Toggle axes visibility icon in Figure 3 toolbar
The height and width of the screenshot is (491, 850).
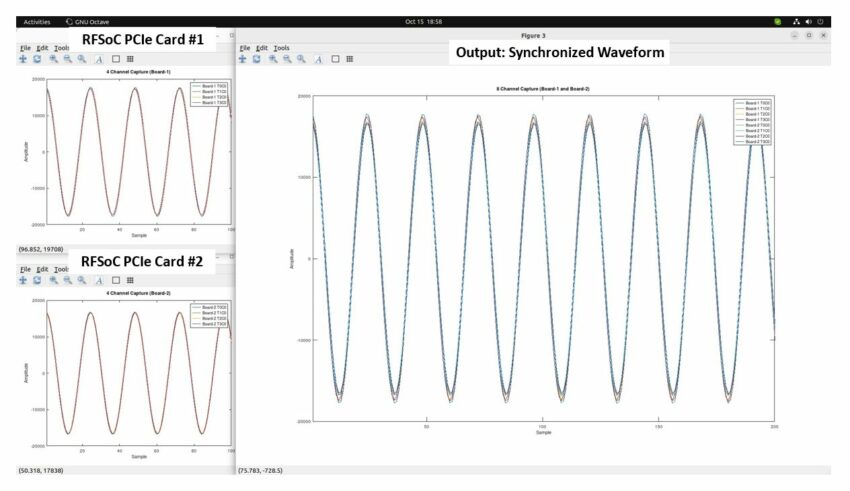(334, 59)
